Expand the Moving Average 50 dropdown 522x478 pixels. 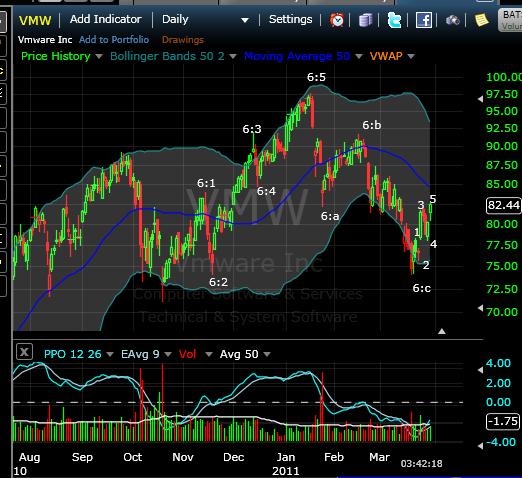click(359, 56)
